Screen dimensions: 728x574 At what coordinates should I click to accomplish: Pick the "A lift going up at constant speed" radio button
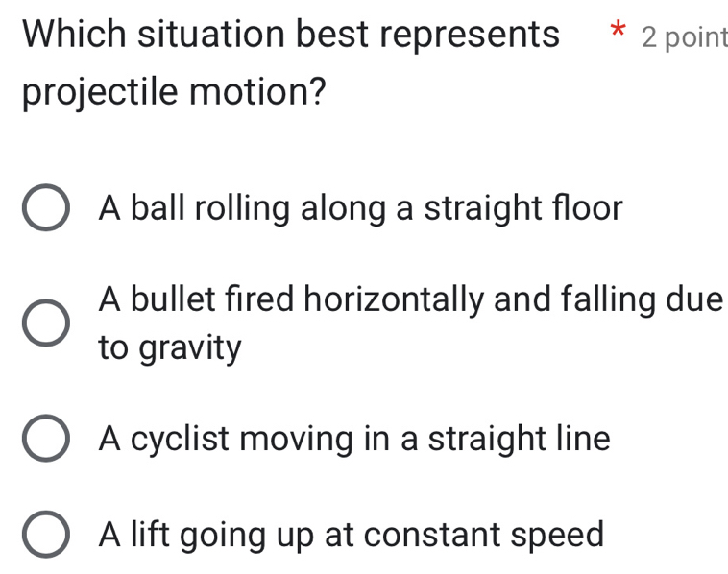pos(45,536)
